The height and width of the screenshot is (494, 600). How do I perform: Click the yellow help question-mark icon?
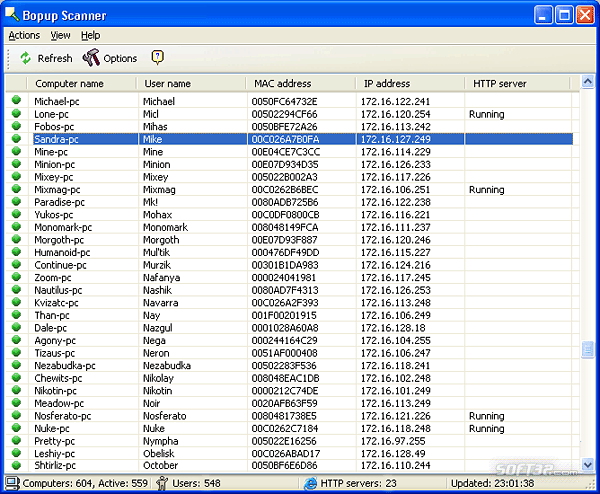pyautogui.click(x=157, y=57)
